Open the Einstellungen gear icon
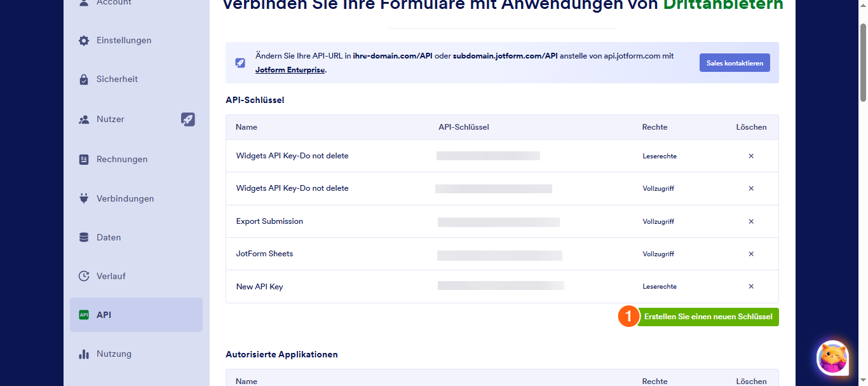The height and width of the screenshot is (386, 868). pos(84,41)
